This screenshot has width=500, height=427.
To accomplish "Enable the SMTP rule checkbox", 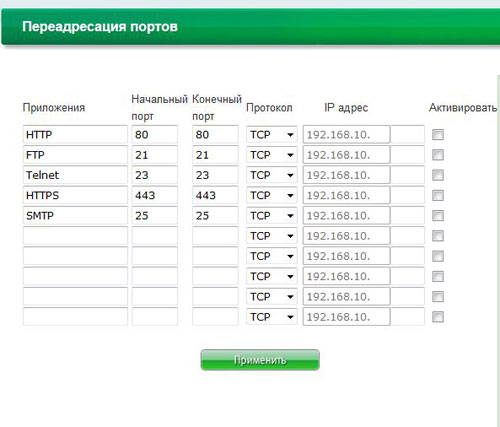I will 438,216.
